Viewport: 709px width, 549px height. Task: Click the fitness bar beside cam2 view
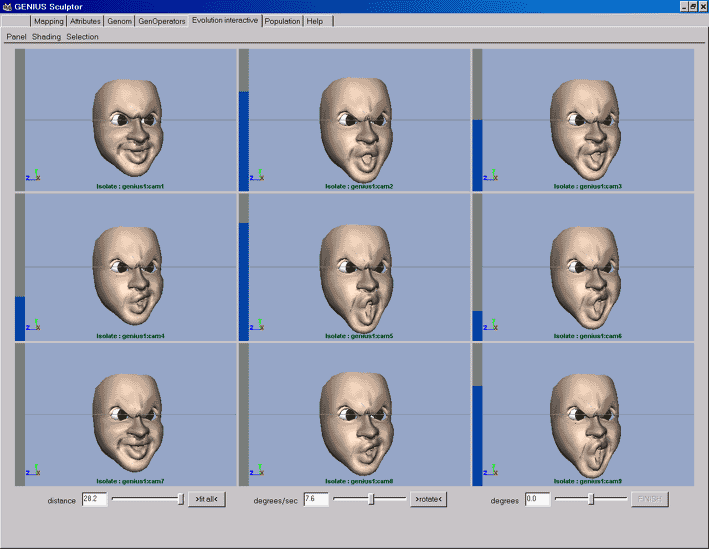[x=244, y=120]
